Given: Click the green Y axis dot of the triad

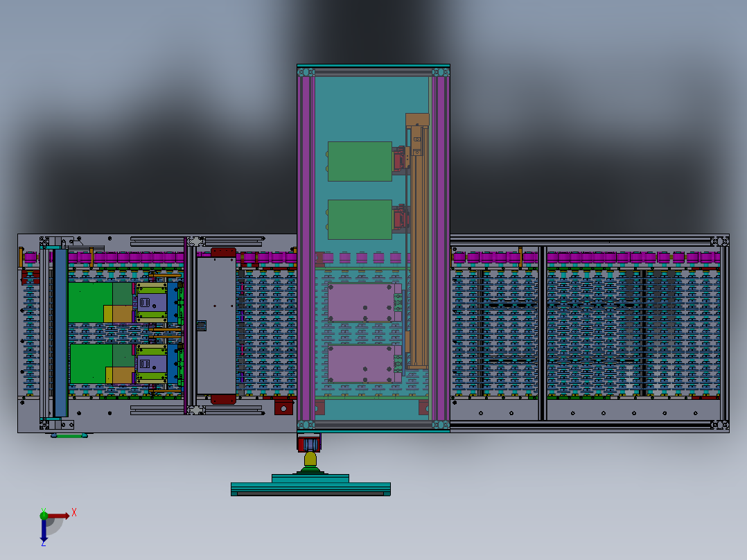Looking at the screenshot, I should tap(44, 515).
